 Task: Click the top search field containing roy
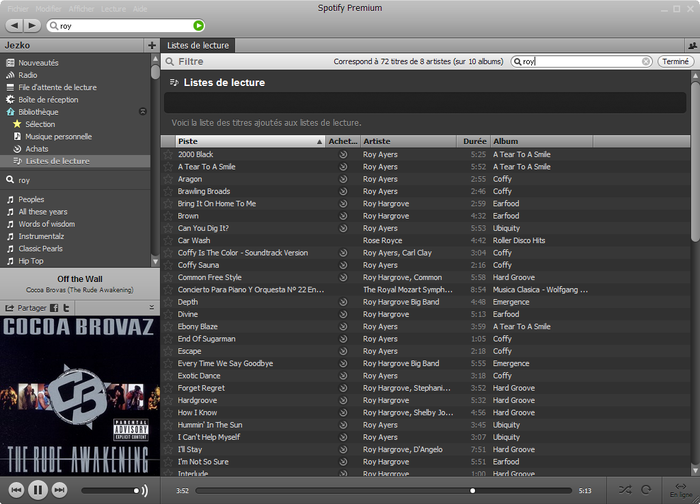[126, 26]
